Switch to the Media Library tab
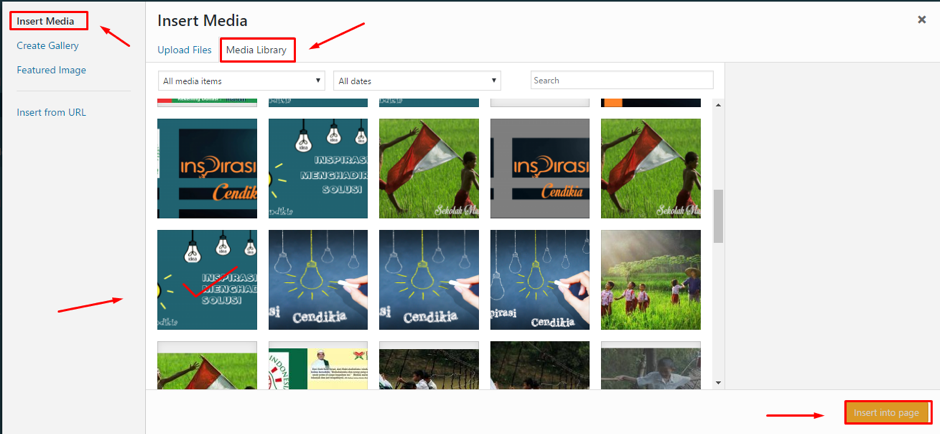 coord(256,50)
